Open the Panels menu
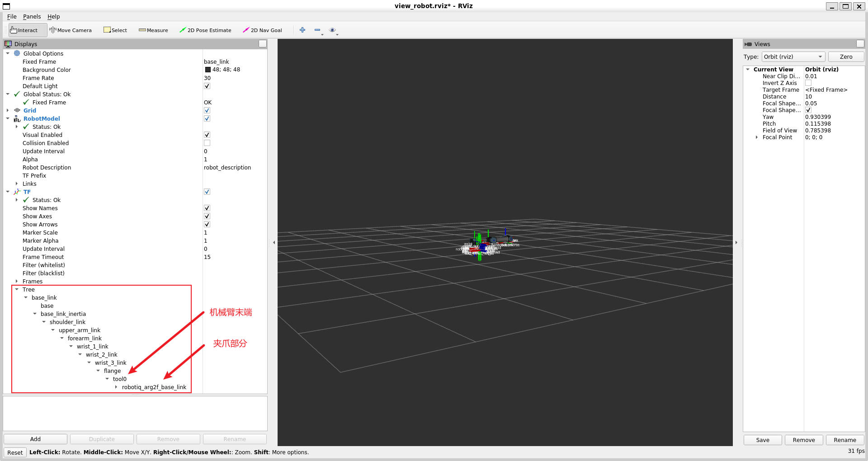The image size is (868, 461). 32,17
